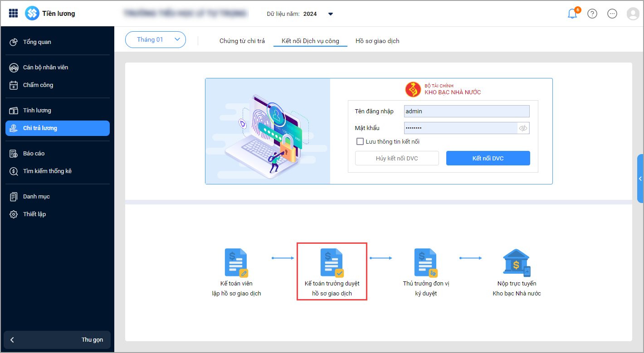The height and width of the screenshot is (353, 644).
Task: Open the user avatar menu
Action: pyautogui.click(x=633, y=14)
